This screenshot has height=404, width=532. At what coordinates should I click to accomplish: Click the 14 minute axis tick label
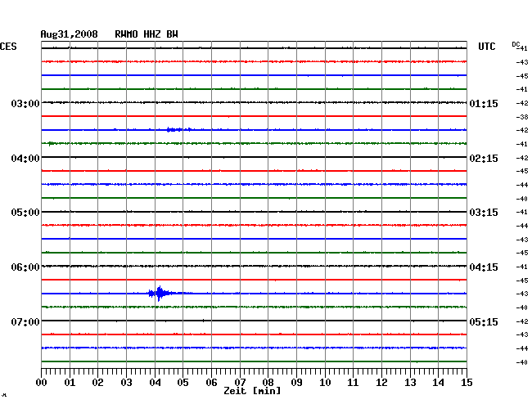pos(438,382)
